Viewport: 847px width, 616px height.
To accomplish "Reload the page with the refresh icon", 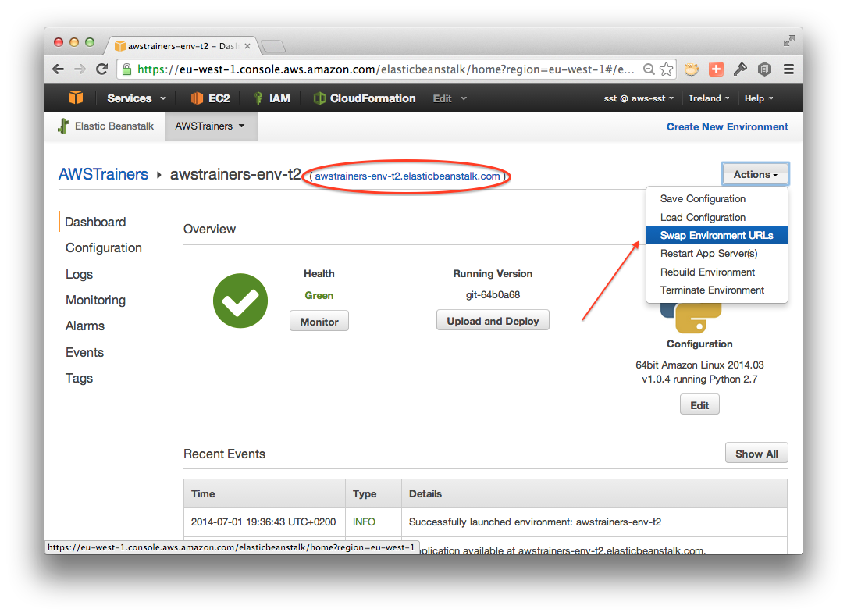I will [x=101, y=69].
